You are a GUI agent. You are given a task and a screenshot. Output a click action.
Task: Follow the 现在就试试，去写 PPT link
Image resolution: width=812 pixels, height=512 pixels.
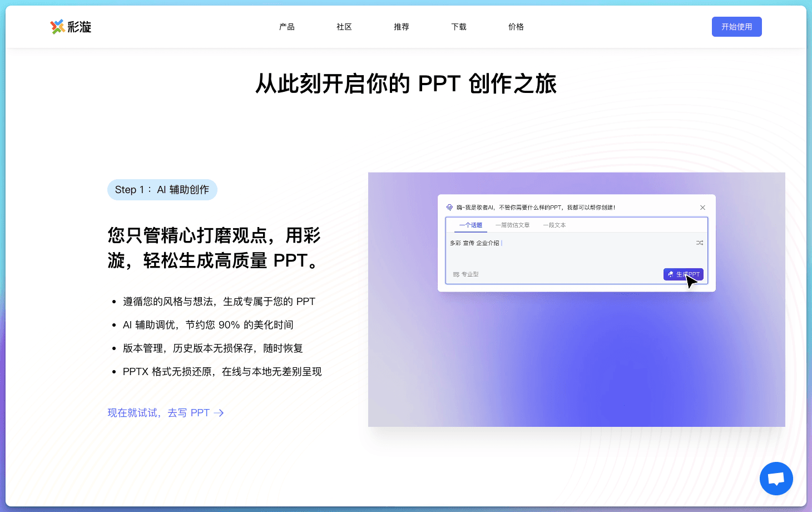coord(165,413)
